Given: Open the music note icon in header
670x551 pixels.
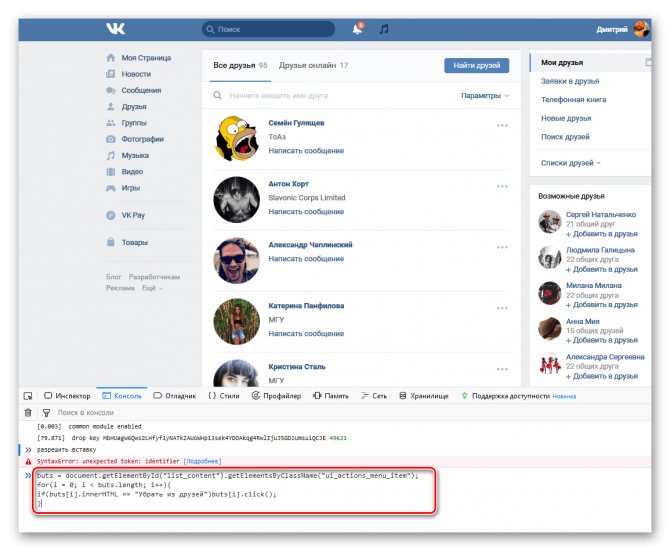Looking at the screenshot, I should click(x=384, y=29).
